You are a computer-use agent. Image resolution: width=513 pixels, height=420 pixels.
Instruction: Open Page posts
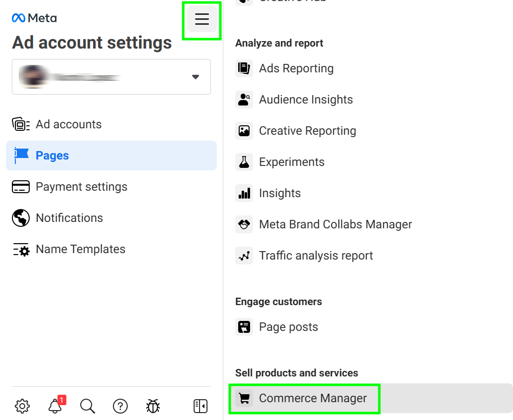[288, 327]
